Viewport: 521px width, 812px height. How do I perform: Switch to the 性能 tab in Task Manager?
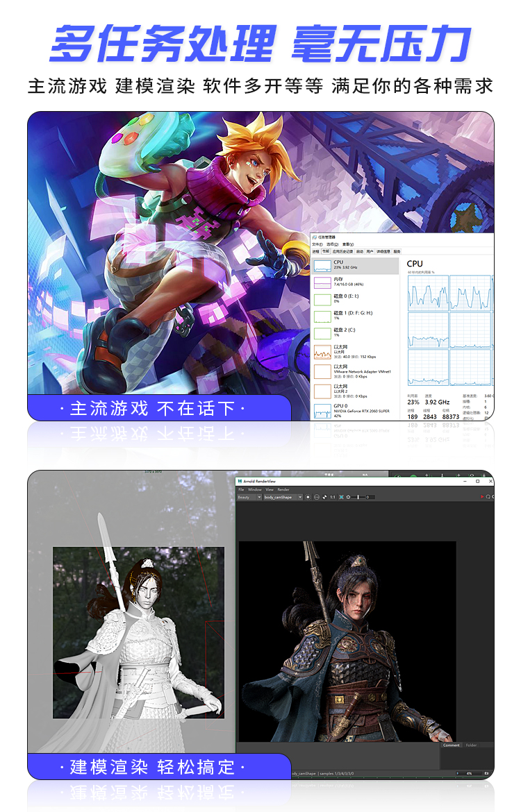coord(326,251)
